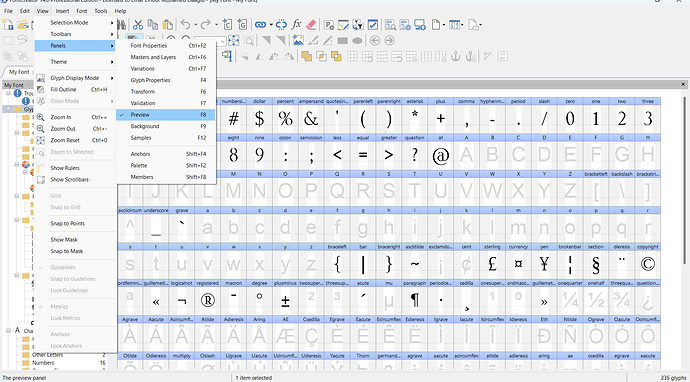Select the copyright glyph cell

pos(648,261)
